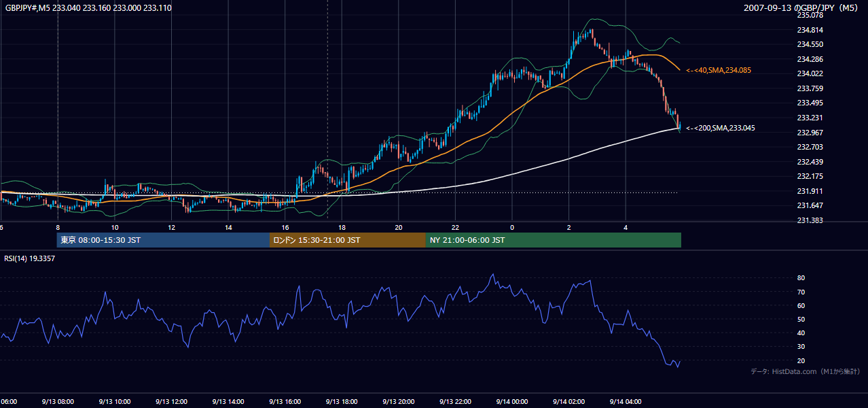Click the 9/13 14:00 time axis label
Viewport: 868px width, 408px height.
tap(228, 401)
